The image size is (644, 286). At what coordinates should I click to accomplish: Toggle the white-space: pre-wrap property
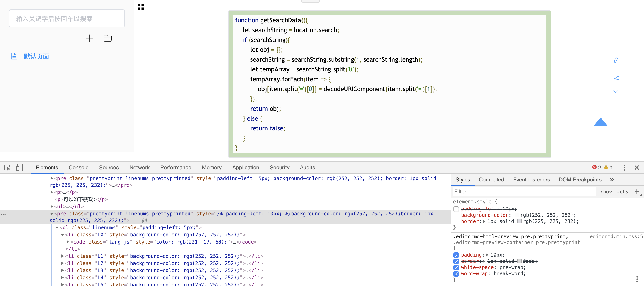(x=456, y=267)
